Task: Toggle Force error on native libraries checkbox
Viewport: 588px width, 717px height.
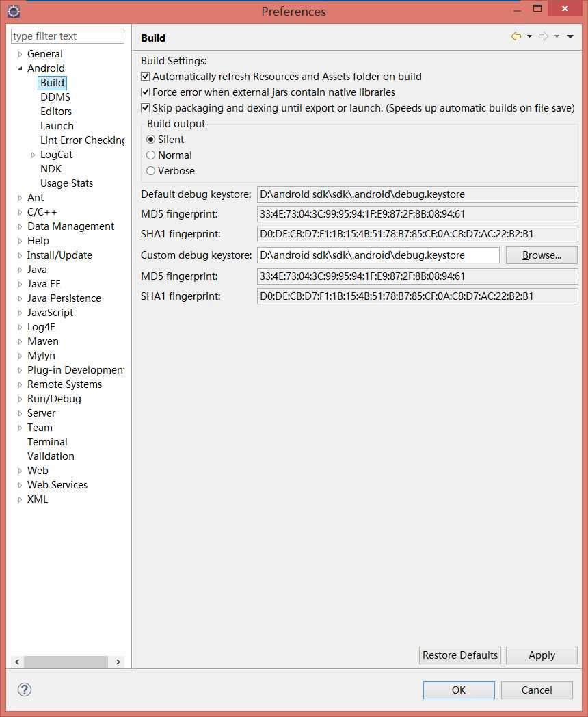Action: 145,92
